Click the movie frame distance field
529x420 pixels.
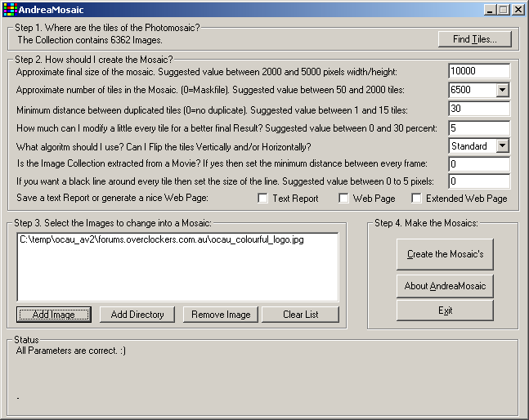pyautogui.click(x=479, y=164)
